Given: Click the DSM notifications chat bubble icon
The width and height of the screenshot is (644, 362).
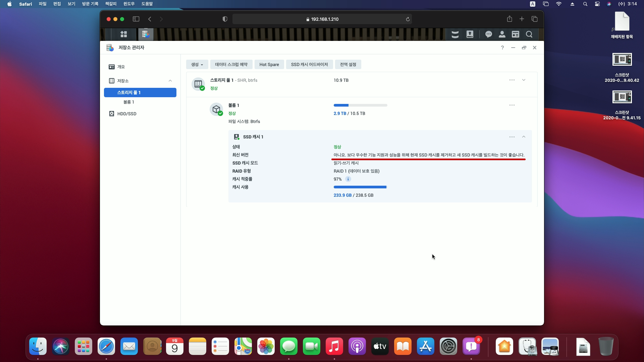Looking at the screenshot, I should [488, 34].
